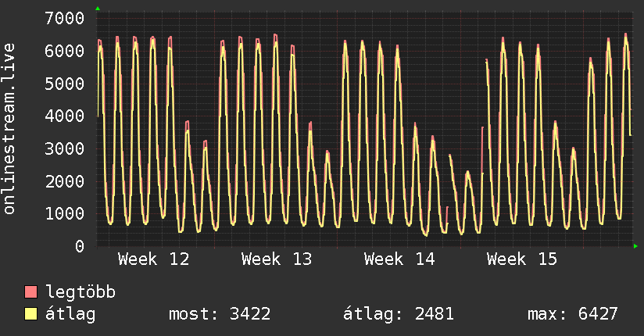Click the onlinestream.live vertical axis title

(x=9, y=129)
